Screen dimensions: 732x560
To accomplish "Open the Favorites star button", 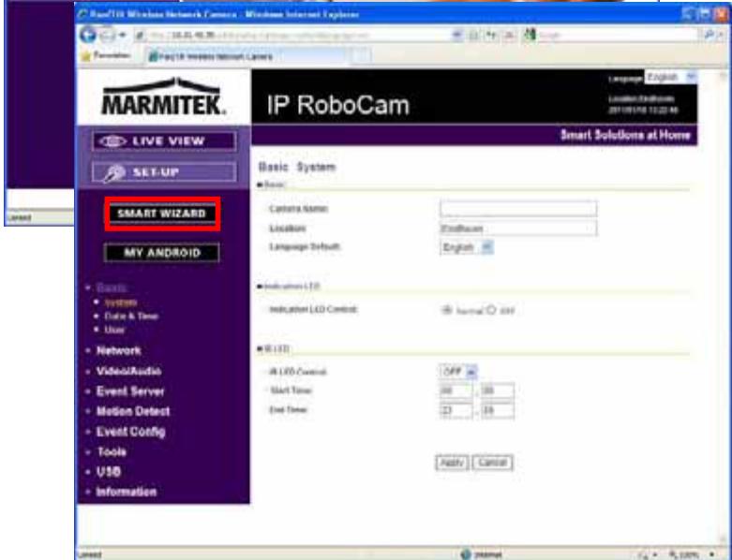I will click(107, 55).
